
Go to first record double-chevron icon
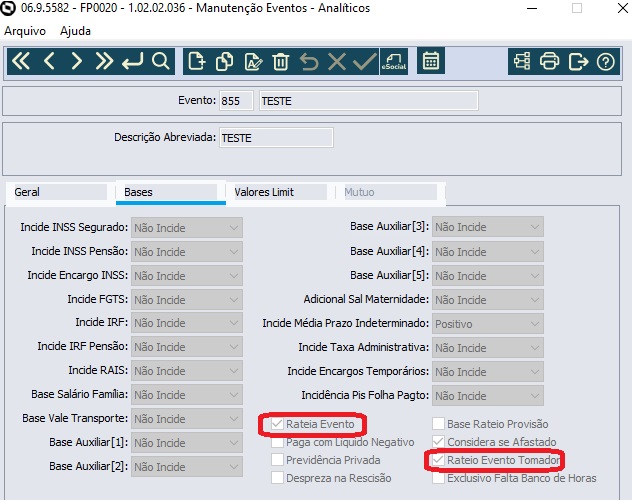tap(21, 62)
